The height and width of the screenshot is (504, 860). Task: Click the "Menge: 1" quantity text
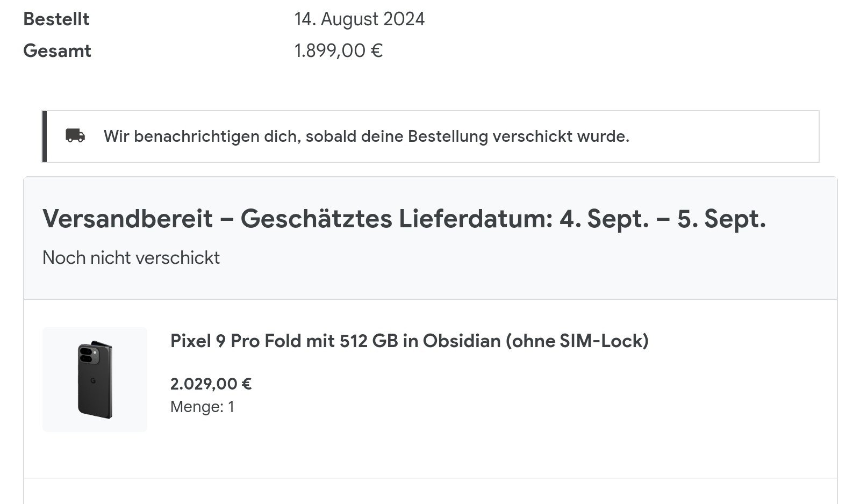pyautogui.click(x=202, y=407)
